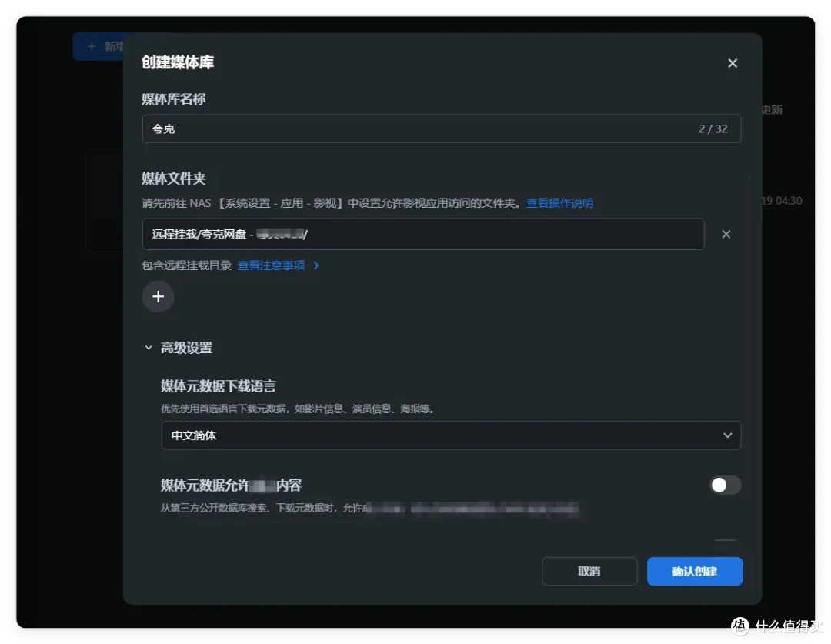
Task: Open the 中文简体 language dropdown
Action: coord(450,435)
